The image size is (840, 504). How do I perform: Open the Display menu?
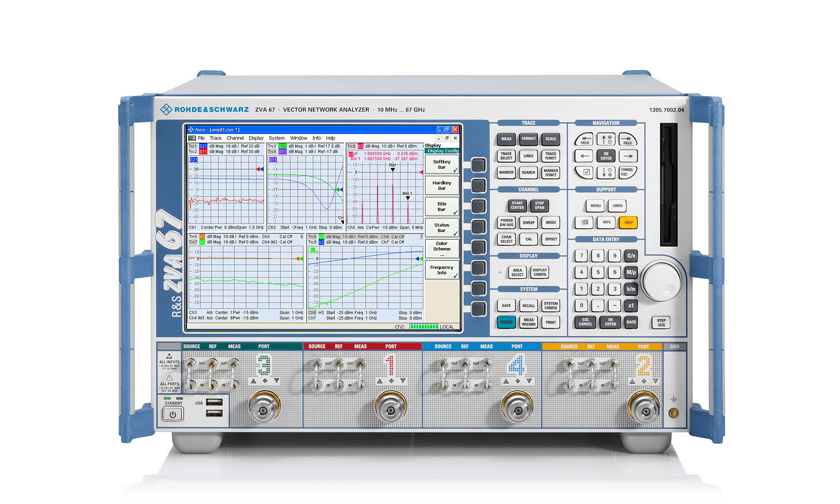tap(256, 138)
